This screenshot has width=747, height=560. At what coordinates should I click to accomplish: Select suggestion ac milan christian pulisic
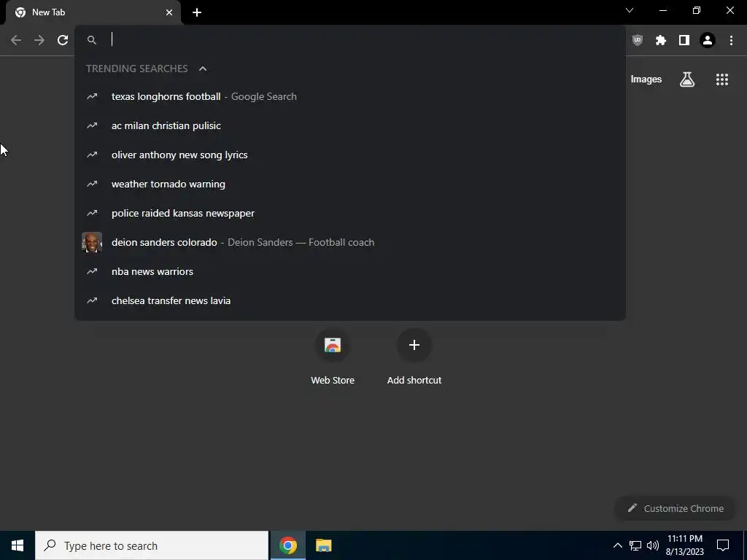(350, 125)
